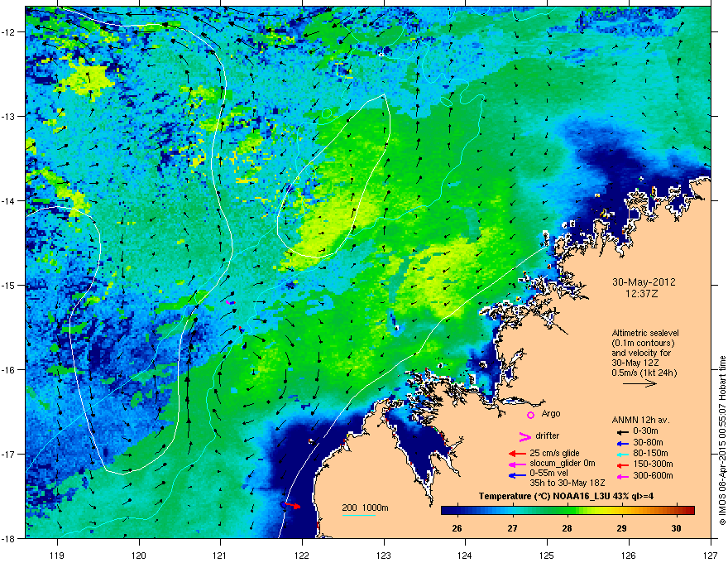Select the '12:37Z' time label

coord(644,294)
